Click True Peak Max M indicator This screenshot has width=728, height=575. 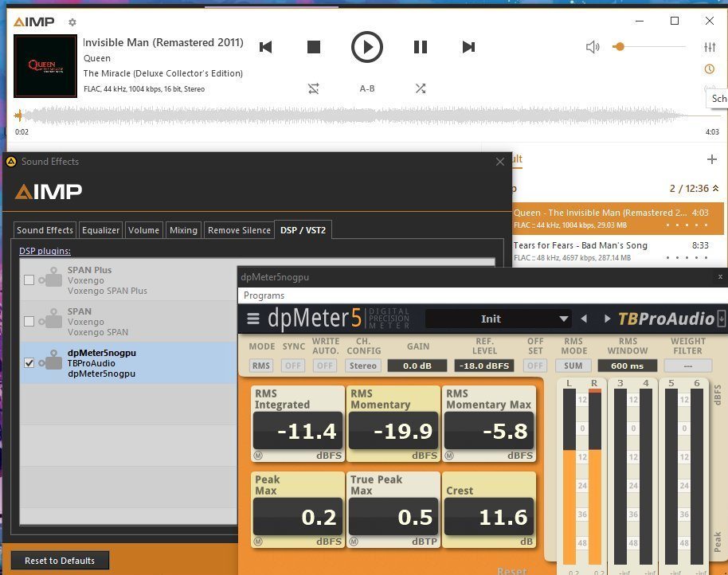click(354, 542)
